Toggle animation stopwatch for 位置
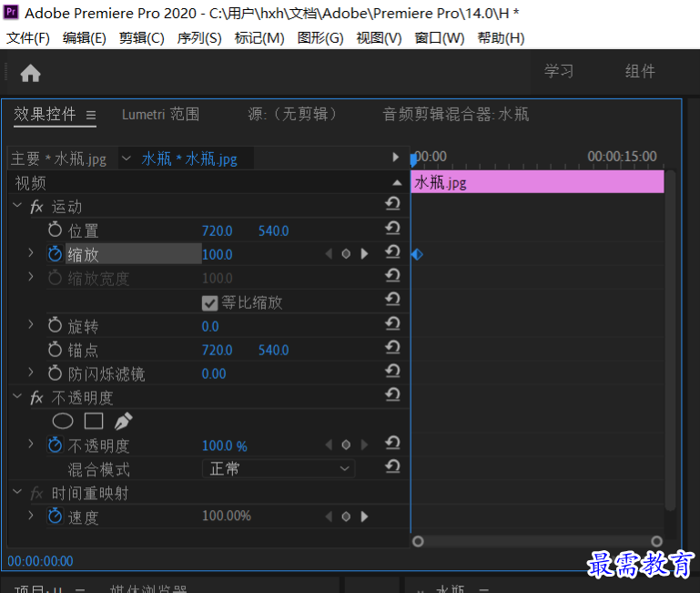This screenshot has height=593, width=700. [x=55, y=230]
